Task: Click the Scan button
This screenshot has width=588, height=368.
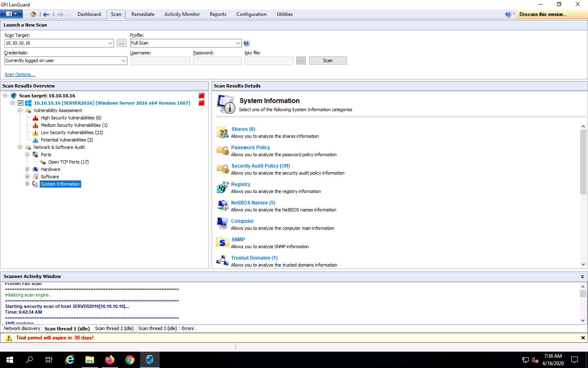Action: pyautogui.click(x=328, y=61)
